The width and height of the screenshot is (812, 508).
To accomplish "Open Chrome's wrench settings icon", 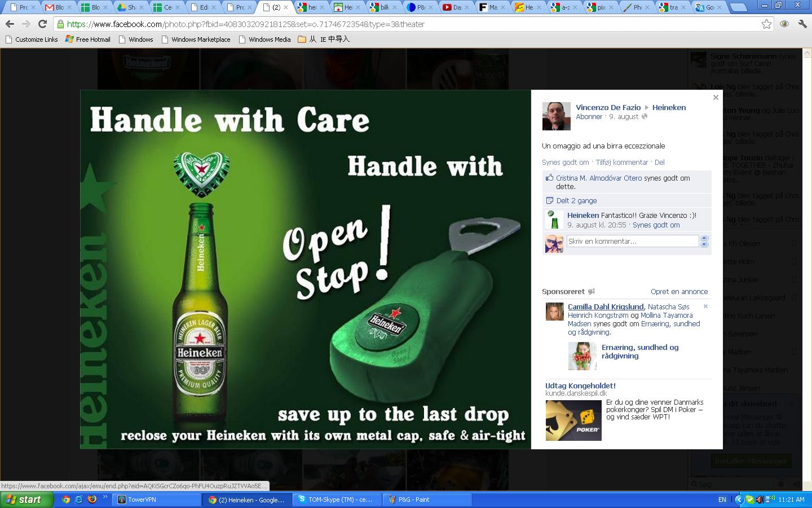I will (802, 25).
